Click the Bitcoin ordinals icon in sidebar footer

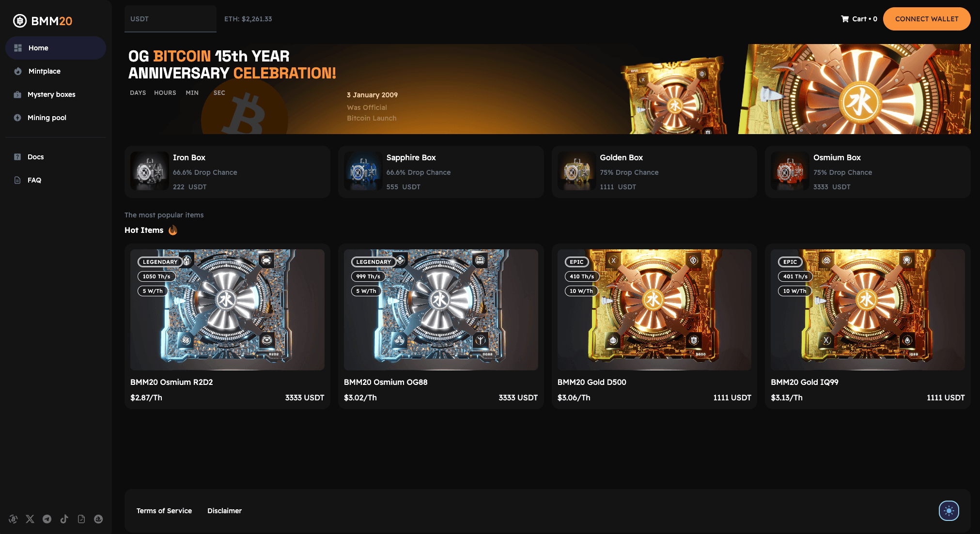point(13,519)
